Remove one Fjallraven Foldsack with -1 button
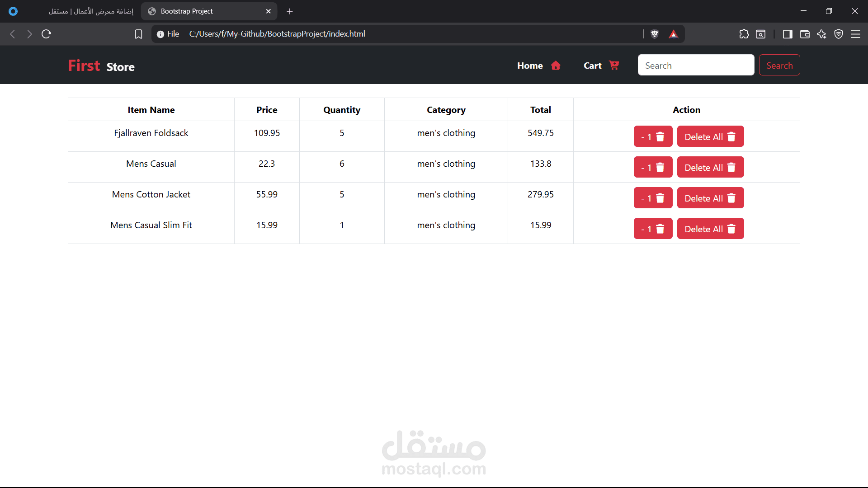Screen dimensions: 868x488 pos(653,136)
